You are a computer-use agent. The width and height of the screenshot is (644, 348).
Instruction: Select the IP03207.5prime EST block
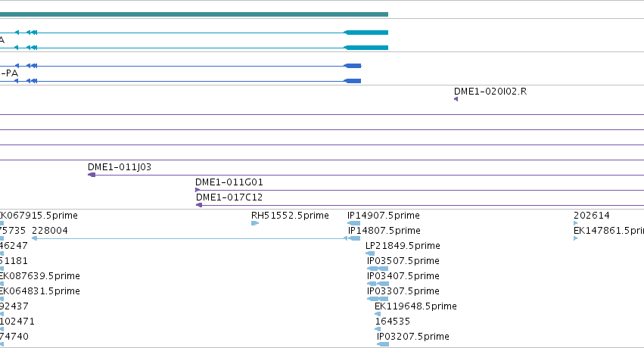383,344
